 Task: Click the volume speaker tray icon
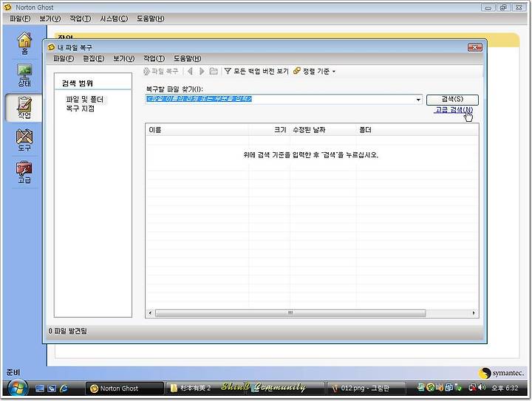click(482, 387)
